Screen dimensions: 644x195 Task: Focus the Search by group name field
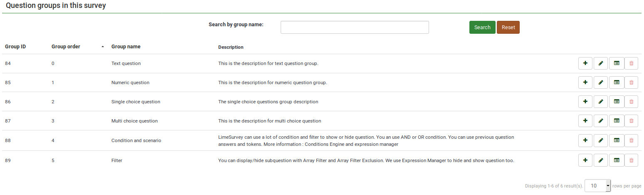click(x=355, y=27)
